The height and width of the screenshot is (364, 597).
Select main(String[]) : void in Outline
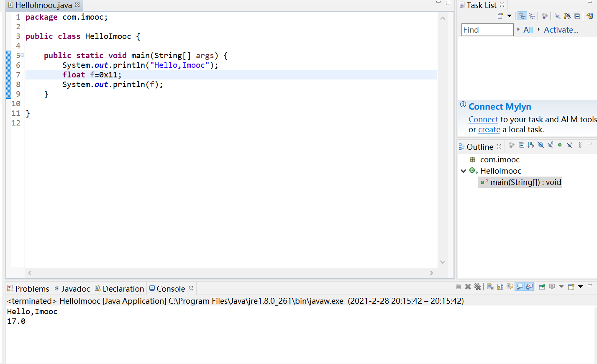520,182
